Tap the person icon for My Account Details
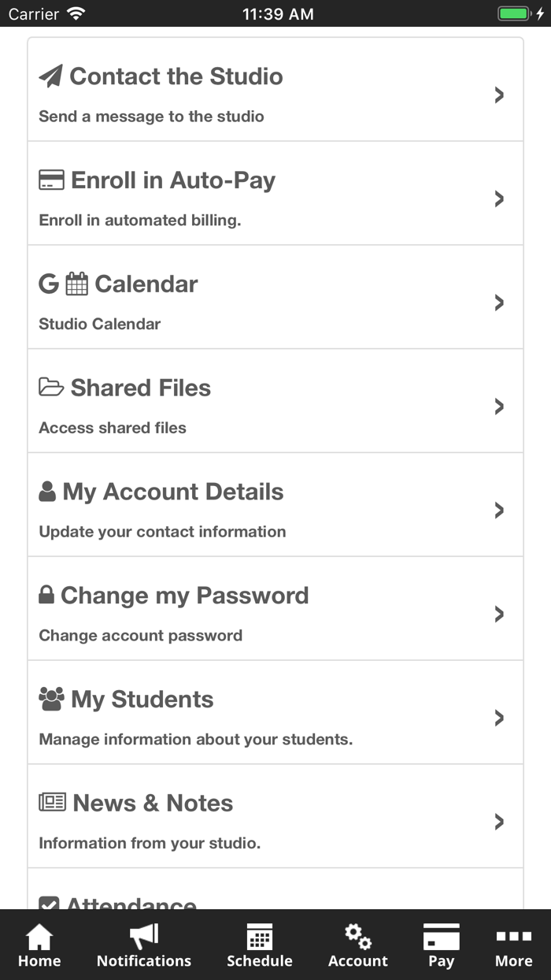551x980 pixels. (x=47, y=492)
